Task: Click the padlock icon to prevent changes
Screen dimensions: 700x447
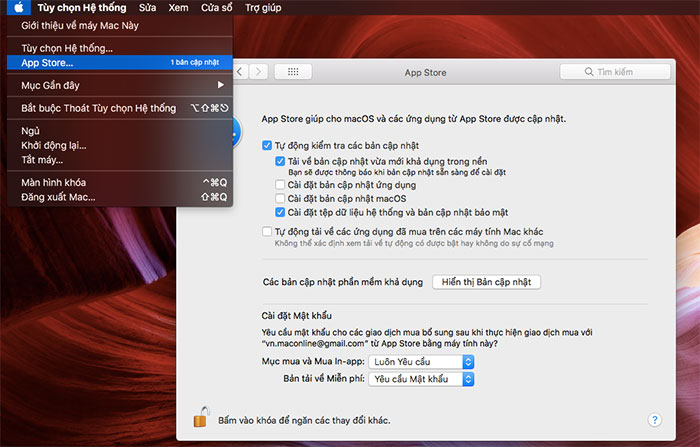Action: point(201,417)
